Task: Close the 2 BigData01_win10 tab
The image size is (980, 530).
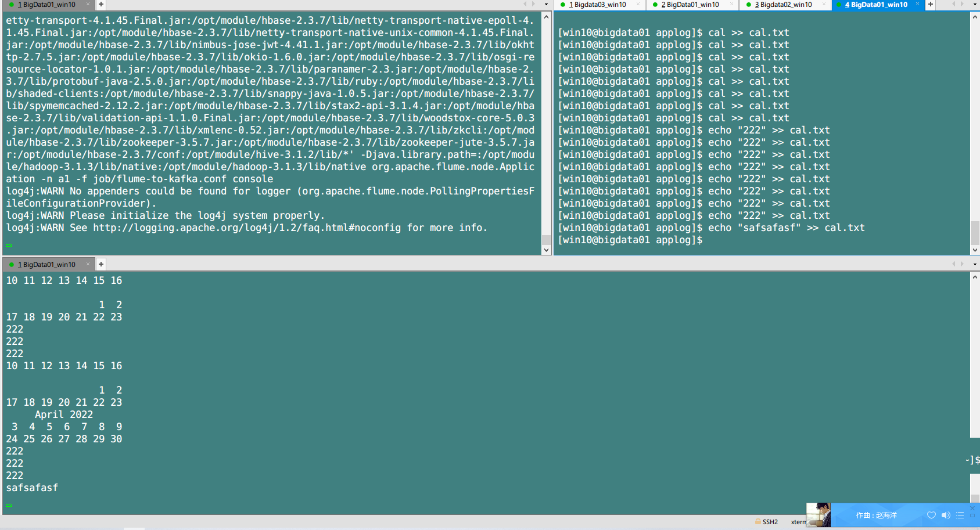Action: tap(731, 5)
